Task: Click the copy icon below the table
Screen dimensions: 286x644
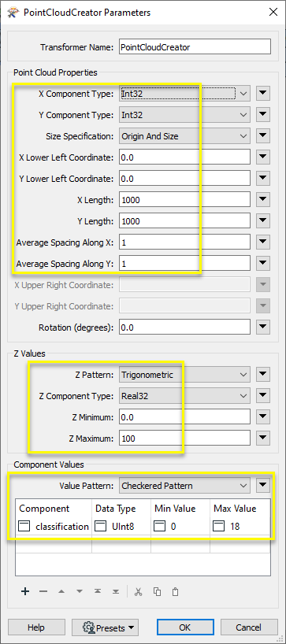Action: [x=157, y=591]
